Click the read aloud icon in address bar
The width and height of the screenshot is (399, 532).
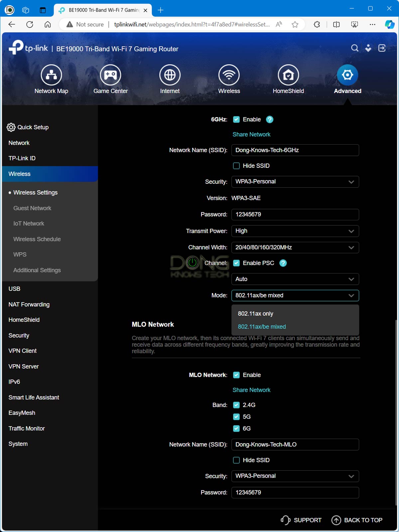point(279,24)
